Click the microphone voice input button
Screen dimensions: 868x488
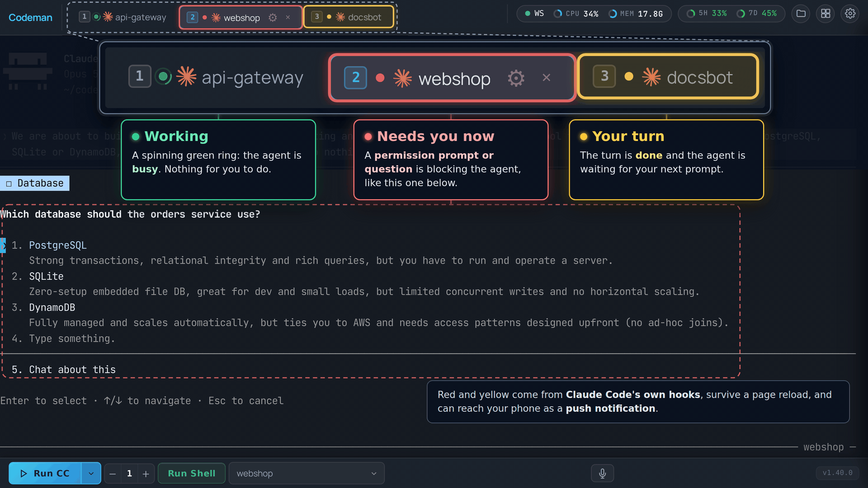click(x=602, y=473)
